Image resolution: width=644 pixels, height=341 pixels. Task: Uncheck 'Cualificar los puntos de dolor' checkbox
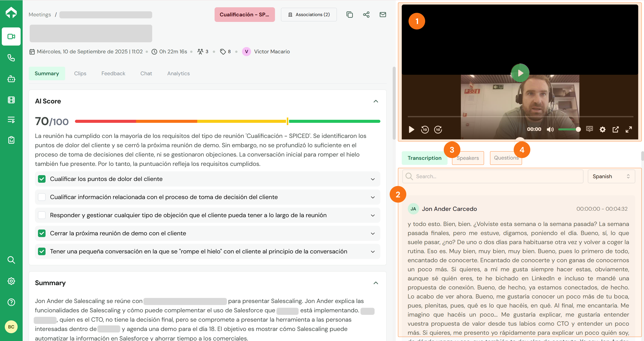coord(42,179)
